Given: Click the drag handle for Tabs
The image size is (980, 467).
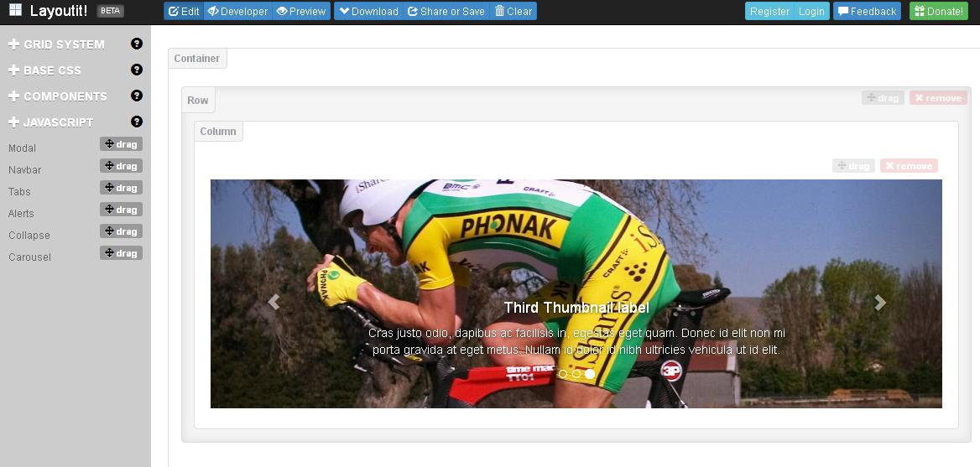Looking at the screenshot, I should coord(122,188).
